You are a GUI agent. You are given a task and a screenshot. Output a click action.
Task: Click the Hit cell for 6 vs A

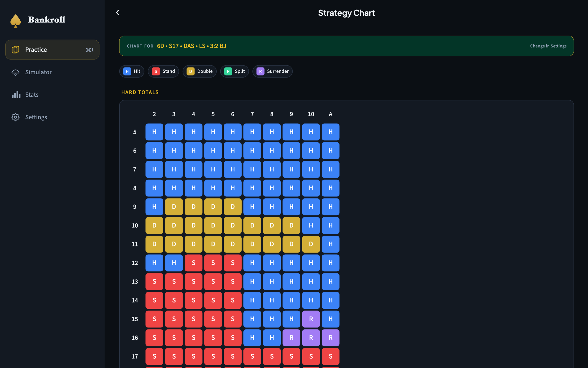(x=331, y=151)
